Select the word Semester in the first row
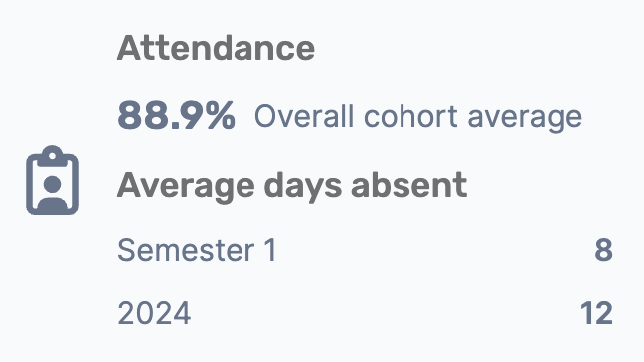 [x=186, y=250]
